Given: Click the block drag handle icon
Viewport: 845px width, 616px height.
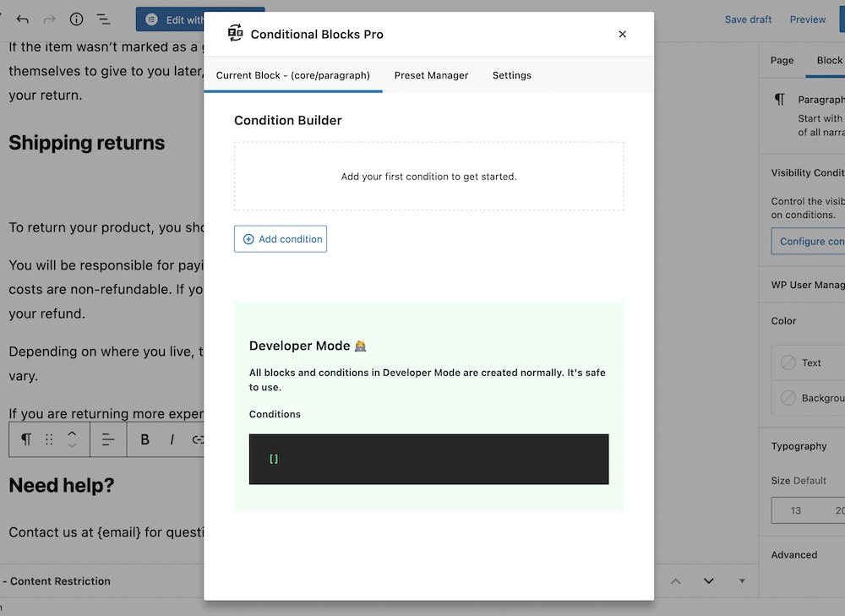Looking at the screenshot, I should (49, 439).
